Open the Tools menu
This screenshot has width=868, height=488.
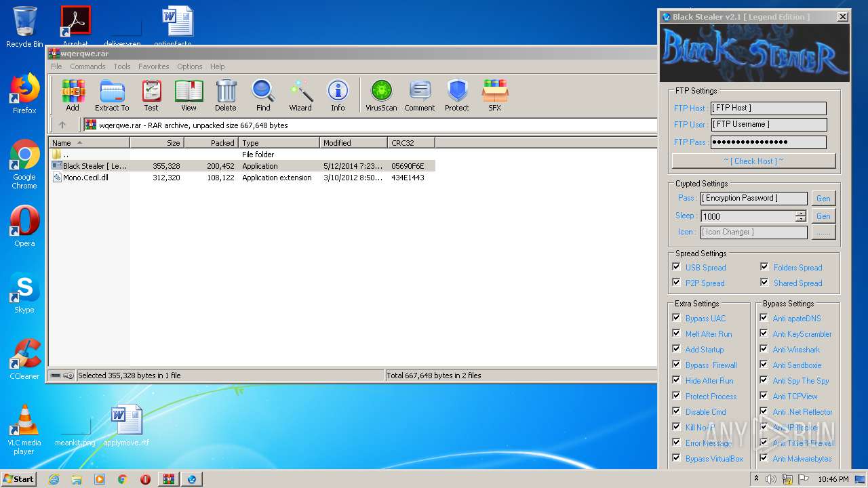[122, 66]
